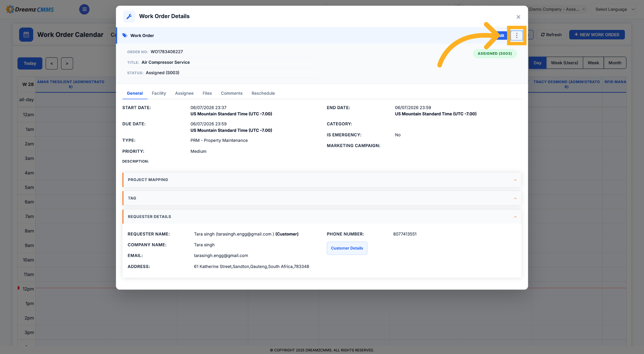The width and height of the screenshot is (644, 354).
Task: Go to next day with right arrow
Action: tap(67, 63)
